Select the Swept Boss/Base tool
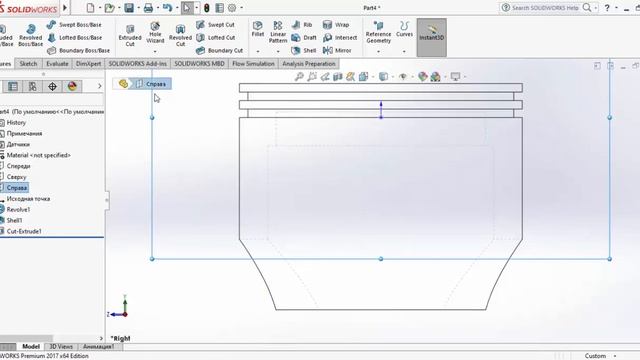Image resolution: width=640 pixels, height=360 pixels. click(x=74, y=24)
